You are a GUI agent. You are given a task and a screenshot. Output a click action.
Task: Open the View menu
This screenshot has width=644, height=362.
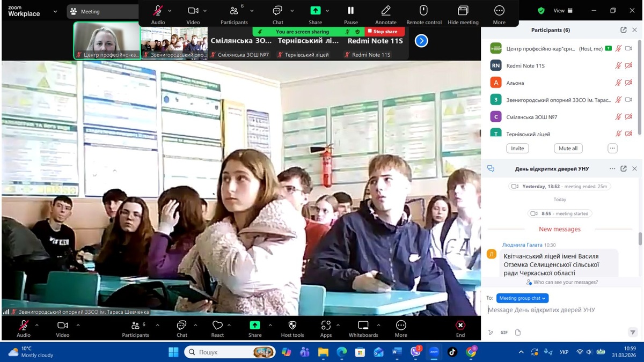pyautogui.click(x=562, y=11)
